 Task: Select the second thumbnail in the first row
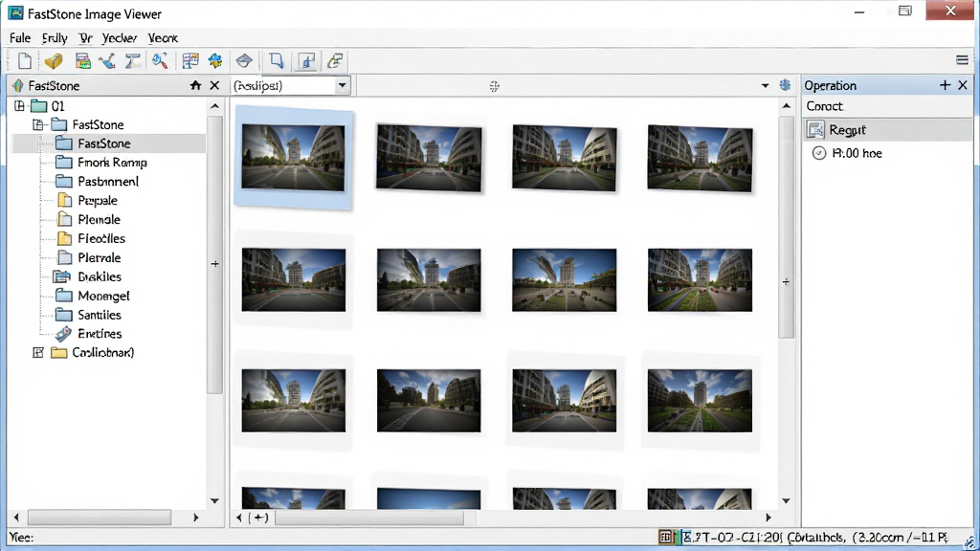[x=429, y=158]
